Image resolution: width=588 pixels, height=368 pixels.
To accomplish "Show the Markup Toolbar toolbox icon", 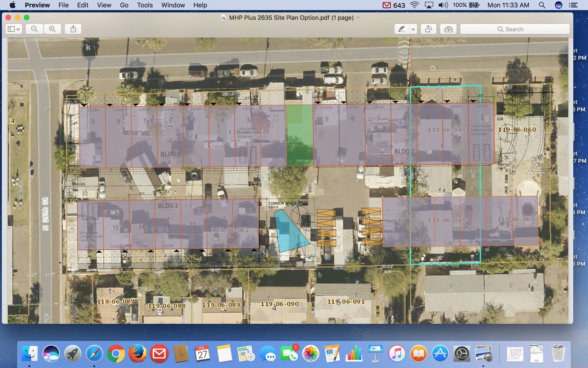I will pyautogui.click(x=448, y=29).
